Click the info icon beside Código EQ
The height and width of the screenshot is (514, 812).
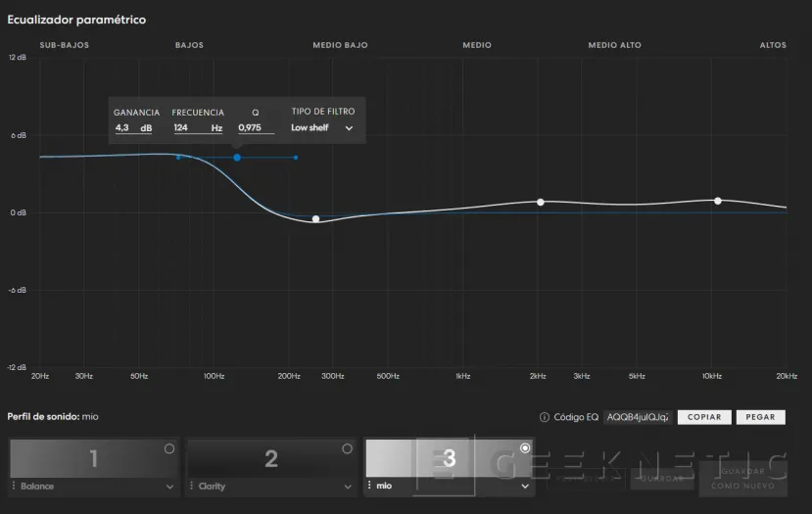pos(545,417)
